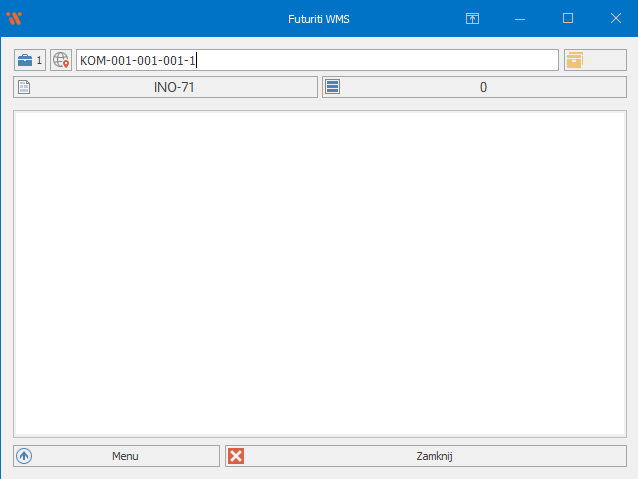
Task: Click the Futuriti WMS logo in title bar
Action: coord(14,18)
